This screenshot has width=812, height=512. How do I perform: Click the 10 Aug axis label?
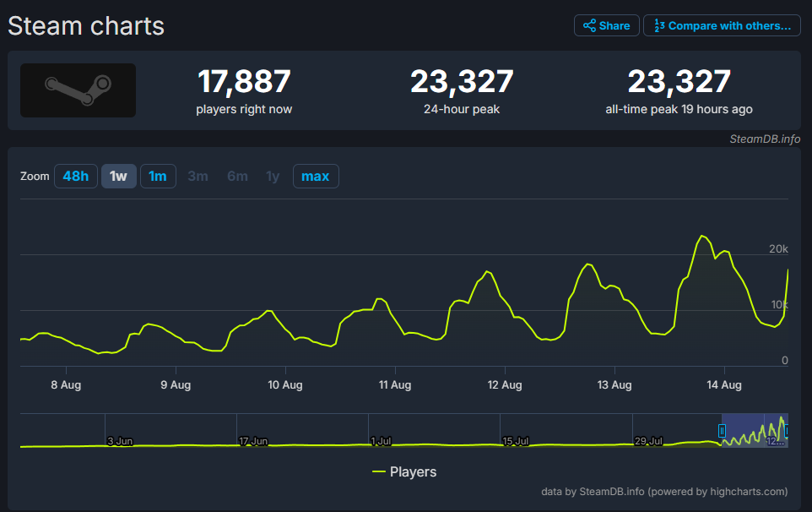(x=285, y=385)
